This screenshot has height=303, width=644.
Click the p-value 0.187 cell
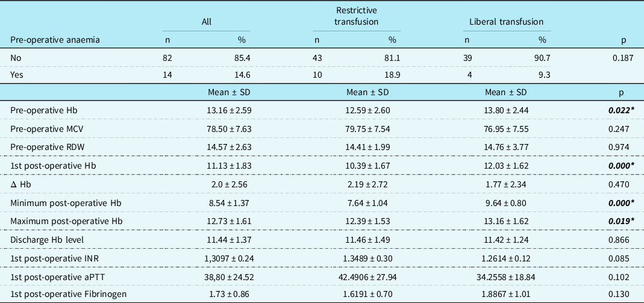point(622,58)
